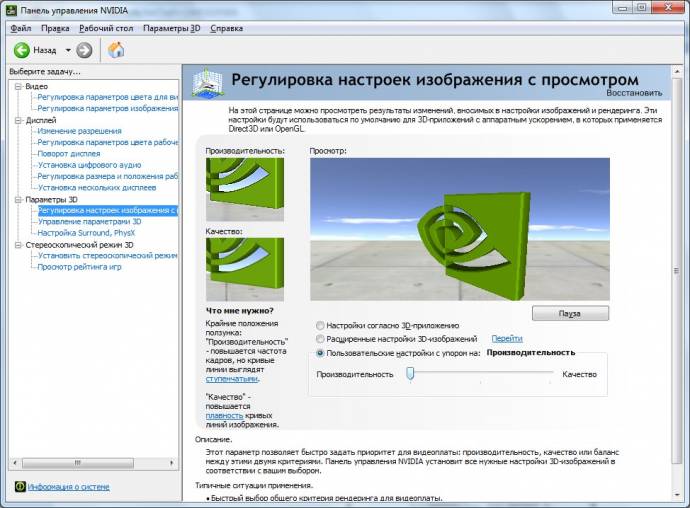Click the Восстановить link
The height and width of the screenshot is (508, 690).
tap(634, 93)
